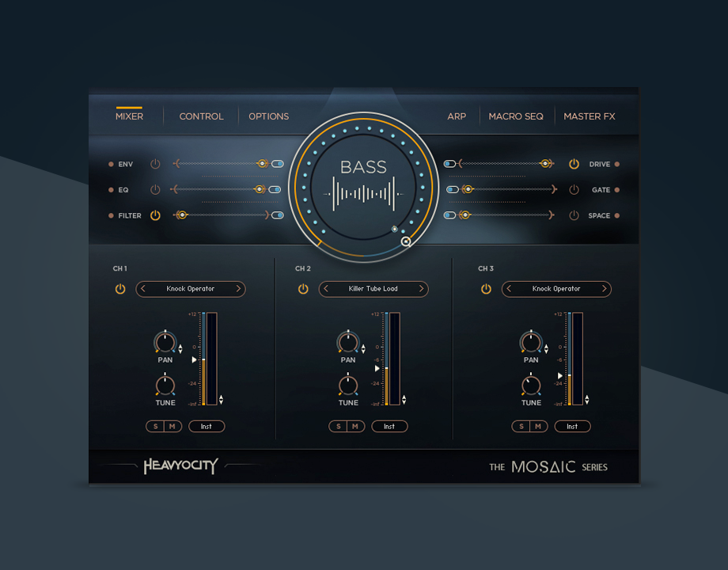Flip the ENV row toggle switch
Screen dimensions: 728x570
pyautogui.click(x=277, y=164)
